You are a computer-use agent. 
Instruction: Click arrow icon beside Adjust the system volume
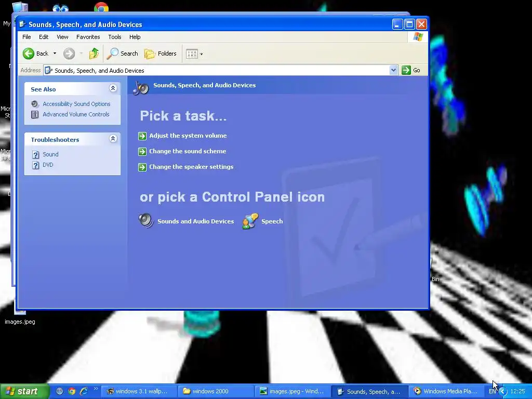tap(142, 136)
